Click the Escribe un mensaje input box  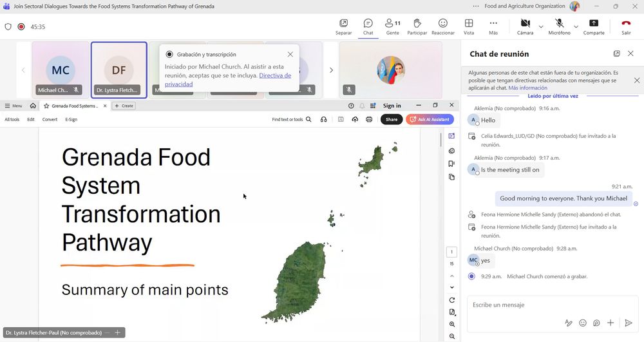pos(552,305)
